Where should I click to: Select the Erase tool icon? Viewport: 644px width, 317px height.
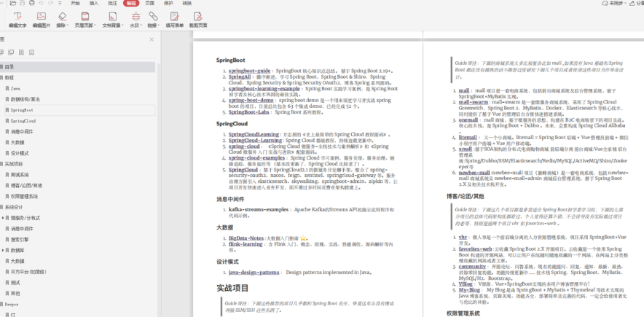pos(62,16)
